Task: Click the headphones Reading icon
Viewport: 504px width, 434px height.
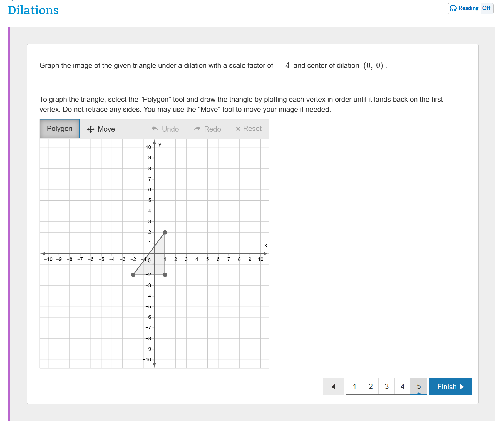Action: pos(453,8)
